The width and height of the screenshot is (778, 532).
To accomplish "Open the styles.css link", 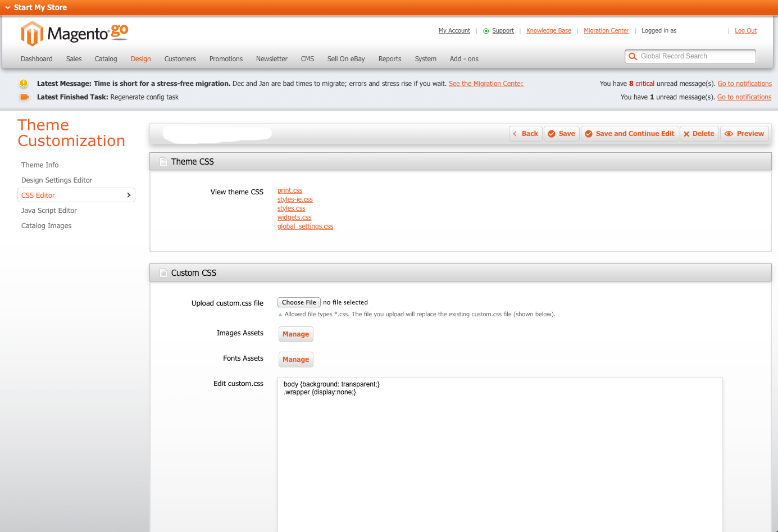I will tap(292, 208).
